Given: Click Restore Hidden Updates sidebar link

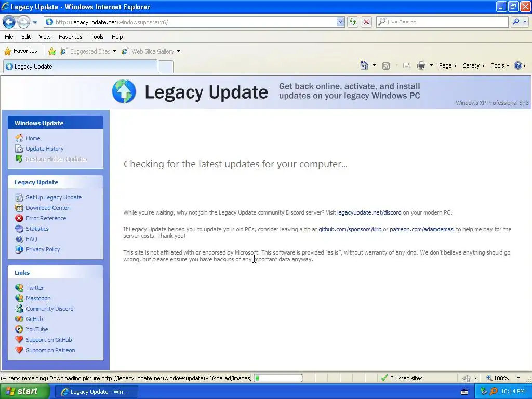Looking at the screenshot, I should (x=56, y=159).
